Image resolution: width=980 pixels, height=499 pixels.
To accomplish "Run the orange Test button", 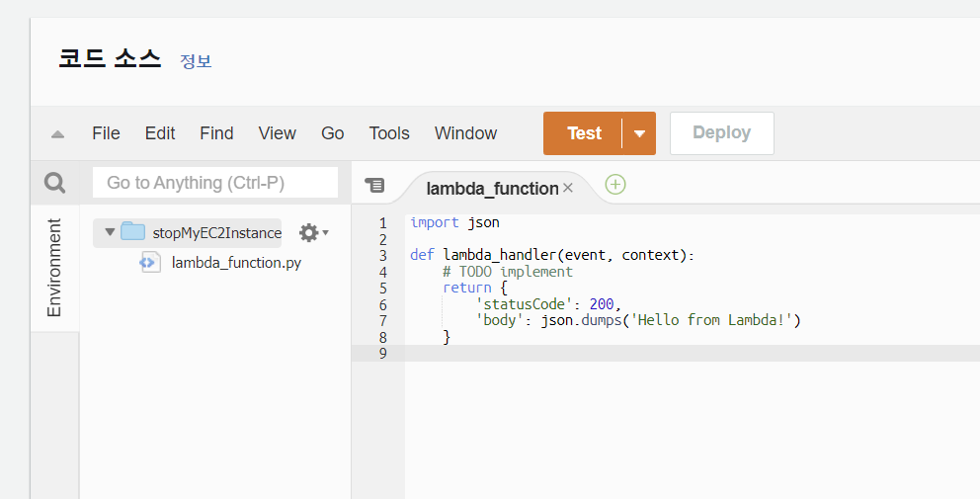I will pyautogui.click(x=583, y=133).
